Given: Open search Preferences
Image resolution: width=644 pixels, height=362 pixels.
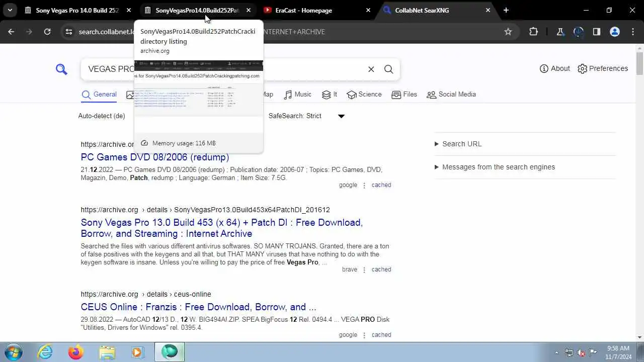Looking at the screenshot, I should click(x=603, y=68).
